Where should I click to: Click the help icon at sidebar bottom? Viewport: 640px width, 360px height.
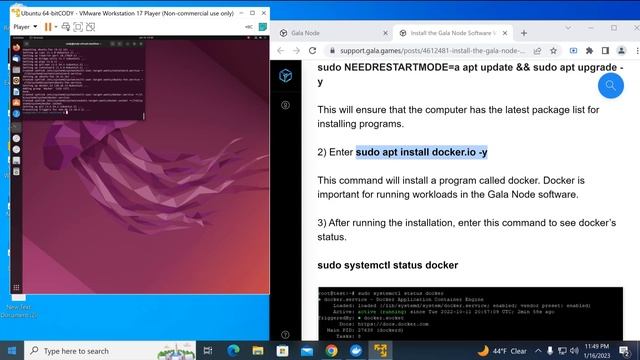[x=285, y=335]
